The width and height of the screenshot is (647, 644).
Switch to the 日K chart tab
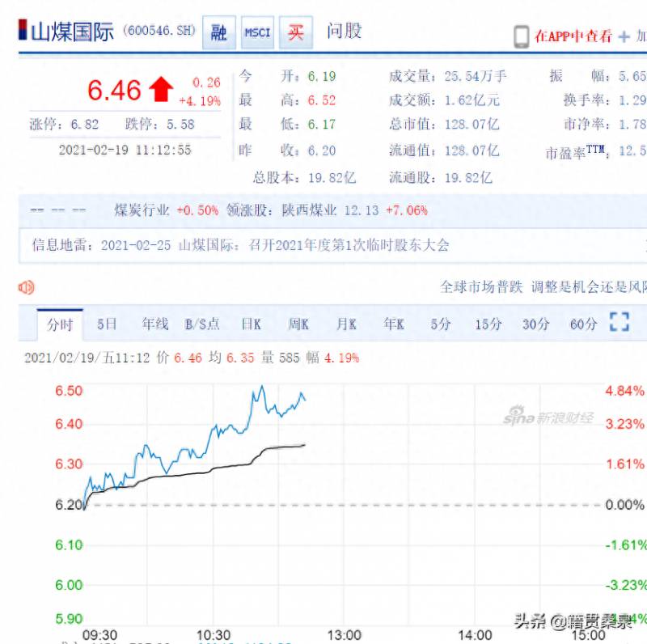point(252,324)
